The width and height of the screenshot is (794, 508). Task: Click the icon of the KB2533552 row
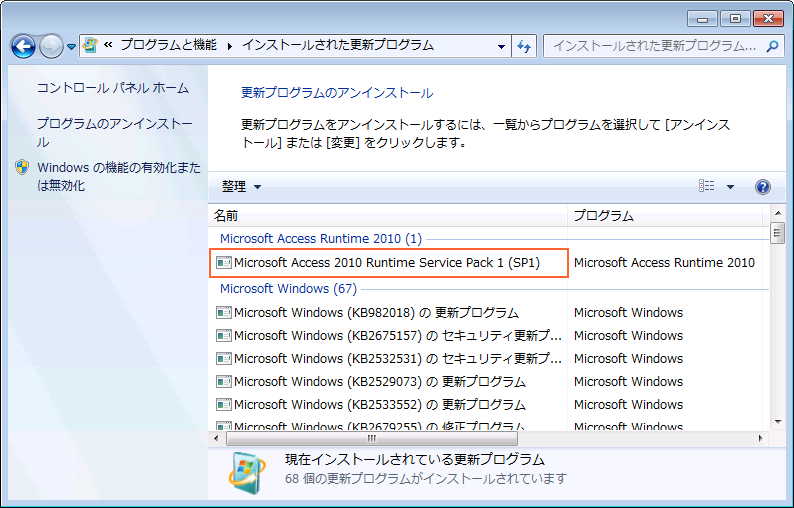223,405
